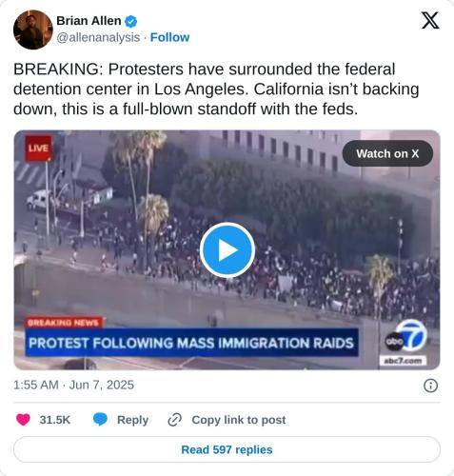This screenshot has height=476, width=454.
Task: Click the @allenanalysis handle
Action: pos(98,37)
